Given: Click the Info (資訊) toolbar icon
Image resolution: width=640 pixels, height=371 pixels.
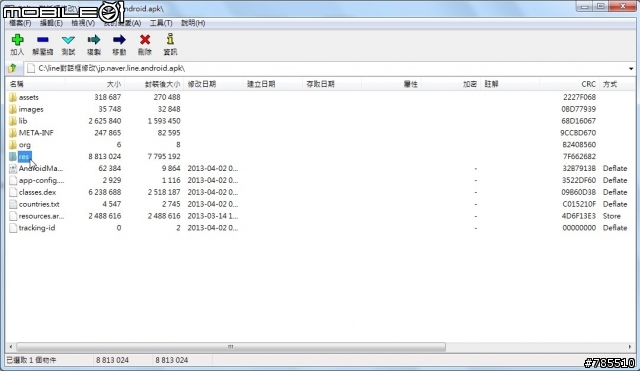Looking at the screenshot, I should (x=170, y=39).
